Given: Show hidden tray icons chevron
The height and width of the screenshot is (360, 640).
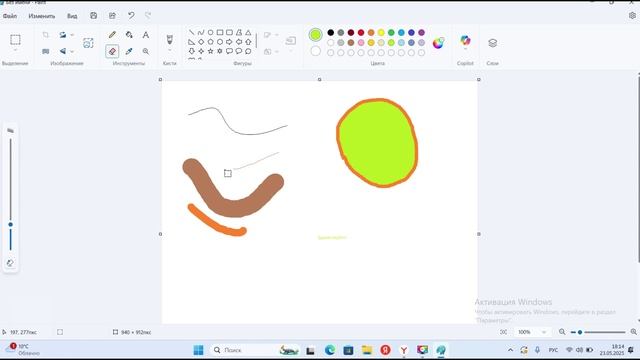Looking at the screenshot, I should [x=511, y=350].
